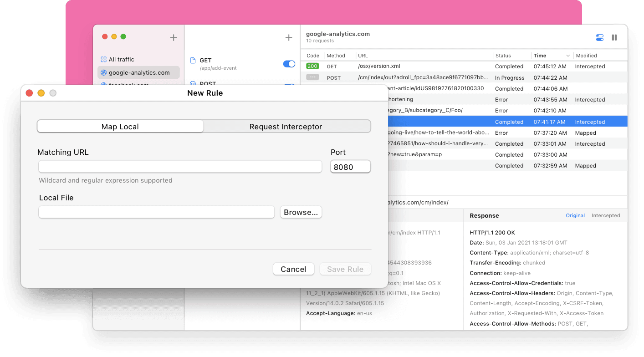Image resolution: width=644 pixels, height=357 pixels.
Task: Click the All traffic grid icon
Action: (104, 59)
